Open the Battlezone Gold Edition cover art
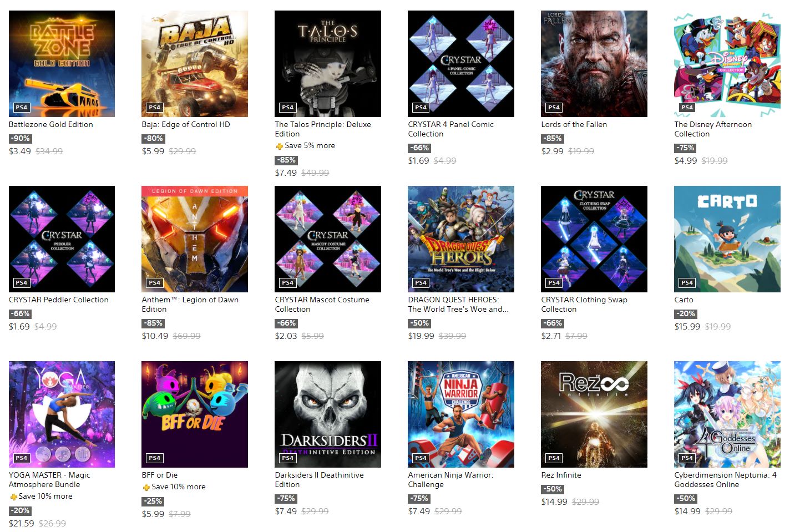 (62, 64)
